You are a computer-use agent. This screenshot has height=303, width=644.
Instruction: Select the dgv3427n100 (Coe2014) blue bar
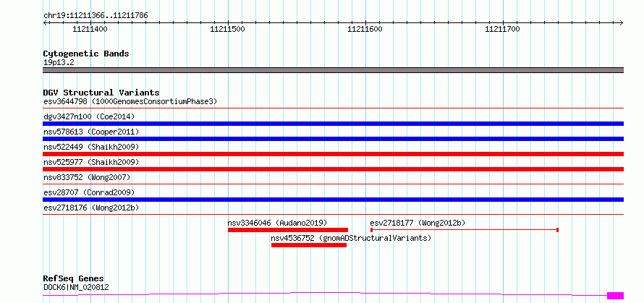[x=333, y=124]
